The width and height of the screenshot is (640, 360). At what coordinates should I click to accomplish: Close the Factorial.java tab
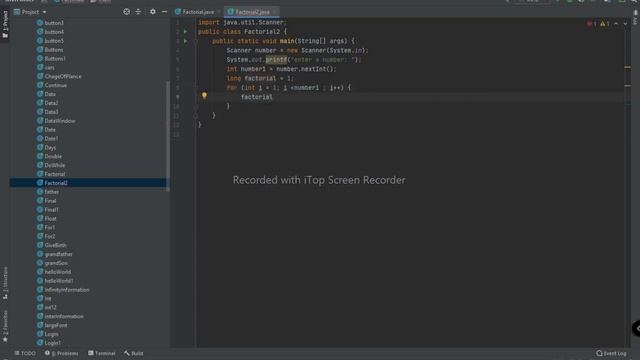coord(219,12)
